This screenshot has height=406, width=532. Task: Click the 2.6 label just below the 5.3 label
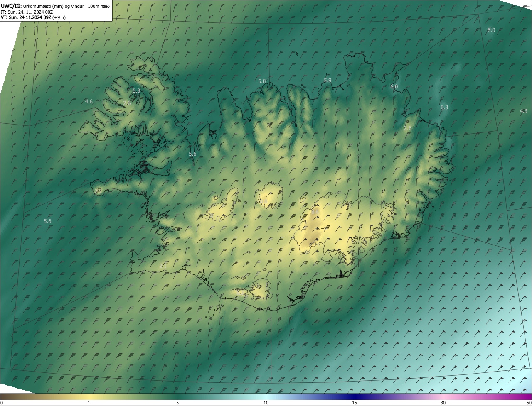coord(127,103)
